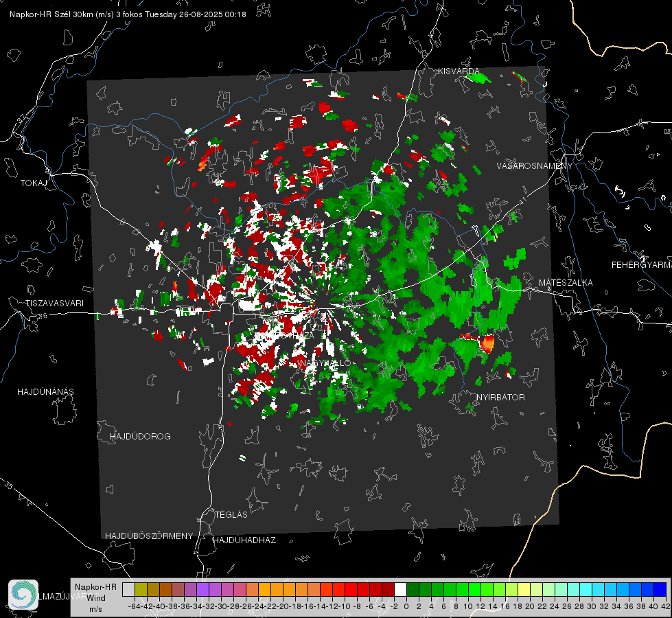672x618 pixels.
Task: Select the olive swatch labeled -64
Action: [141, 589]
